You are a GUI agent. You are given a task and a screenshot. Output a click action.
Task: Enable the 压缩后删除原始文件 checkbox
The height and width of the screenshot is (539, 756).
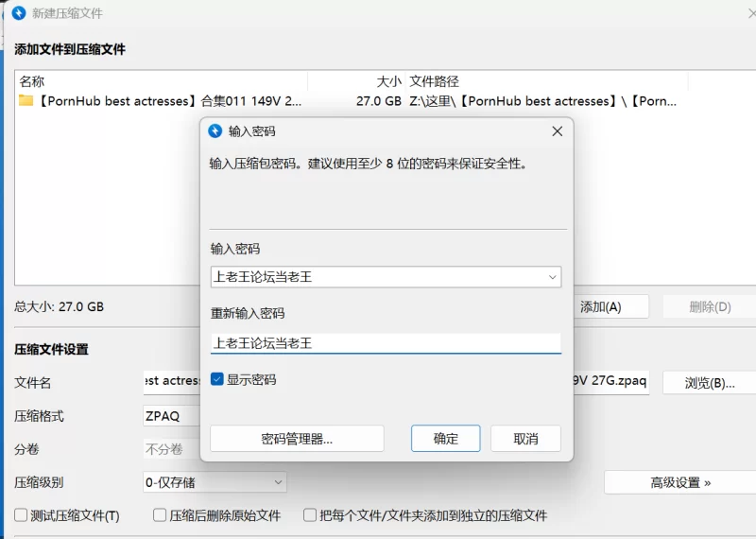(160, 515)
